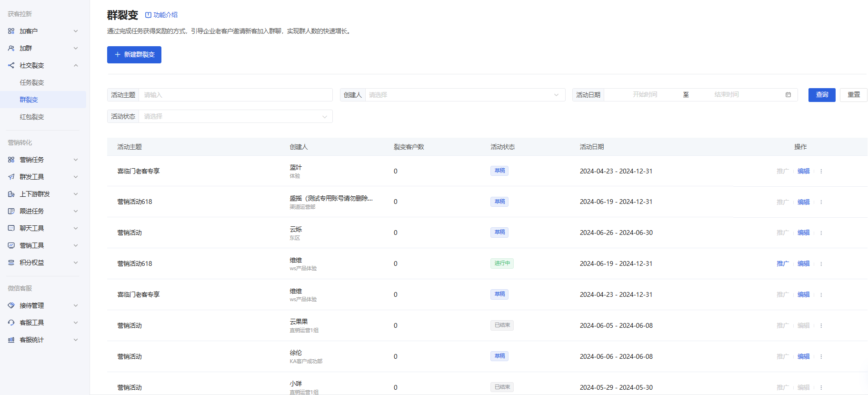The width and height of the screenshot is (868, 395).
Task: Click the 跟进任务 icon
Action: coord(11,211)
